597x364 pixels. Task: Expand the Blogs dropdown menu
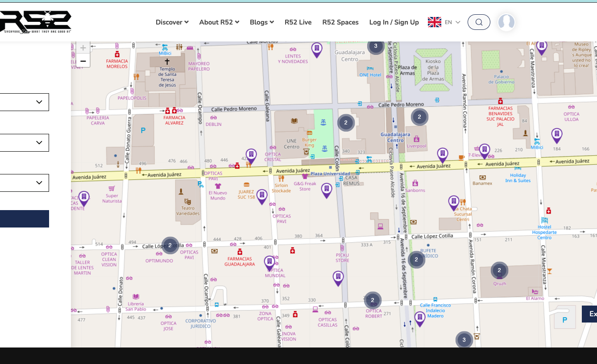261,22
